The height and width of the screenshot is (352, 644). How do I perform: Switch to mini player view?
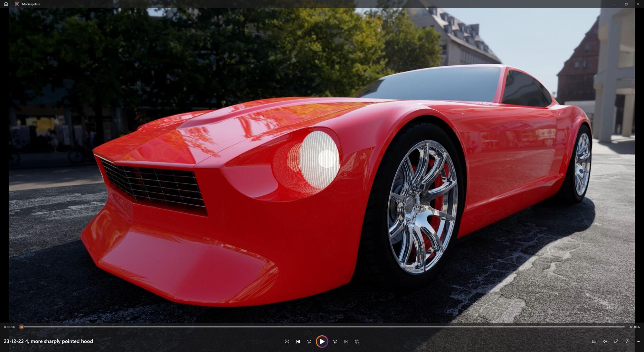[627, 341]
